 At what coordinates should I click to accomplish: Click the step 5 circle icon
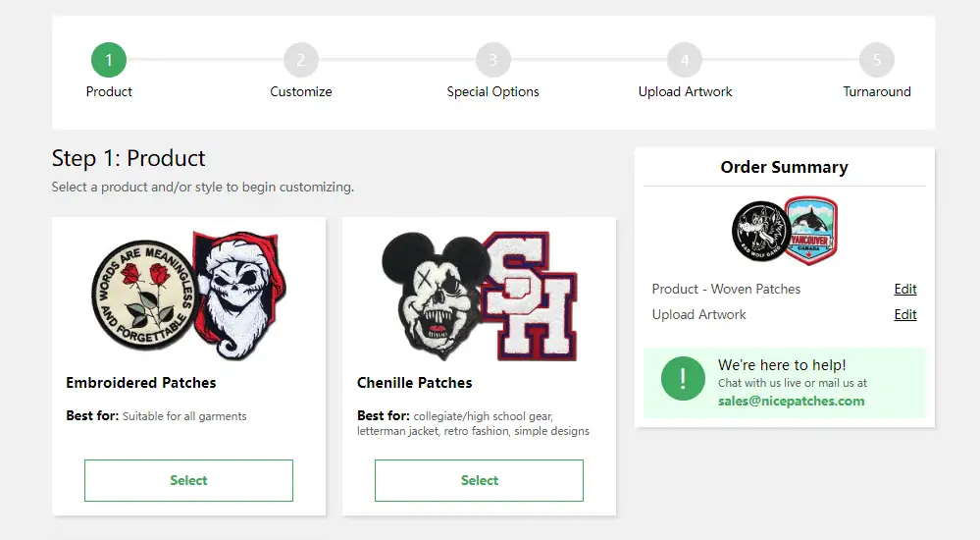click(x=877, y=60)
